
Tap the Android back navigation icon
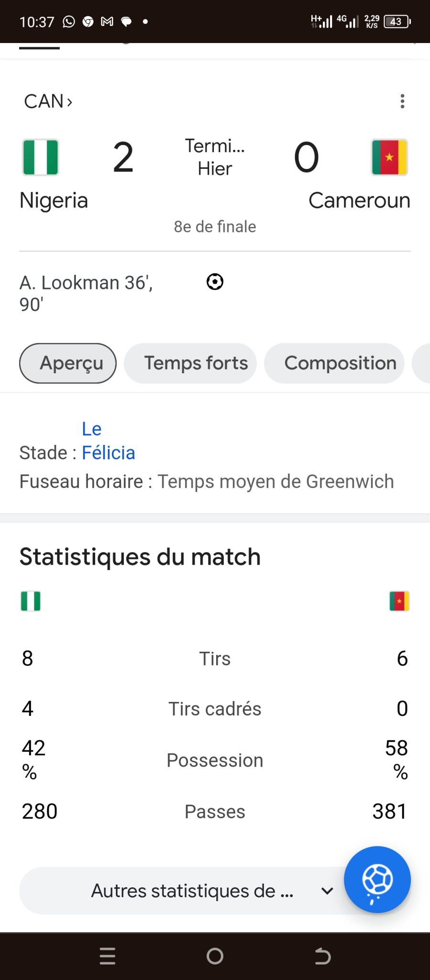(323, 956)
